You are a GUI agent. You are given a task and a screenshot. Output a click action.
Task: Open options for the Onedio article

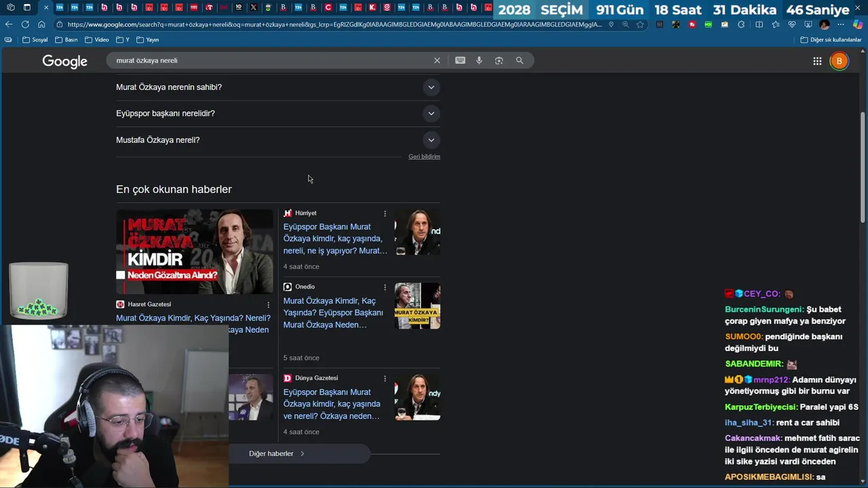coord(385,287)
